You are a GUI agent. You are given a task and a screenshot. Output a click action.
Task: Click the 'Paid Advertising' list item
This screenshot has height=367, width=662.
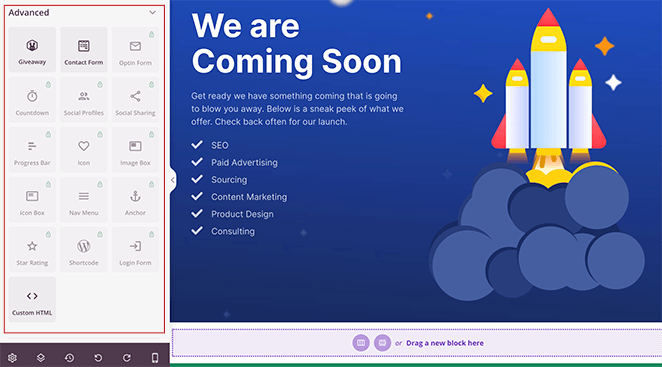(x=244, y=163)
